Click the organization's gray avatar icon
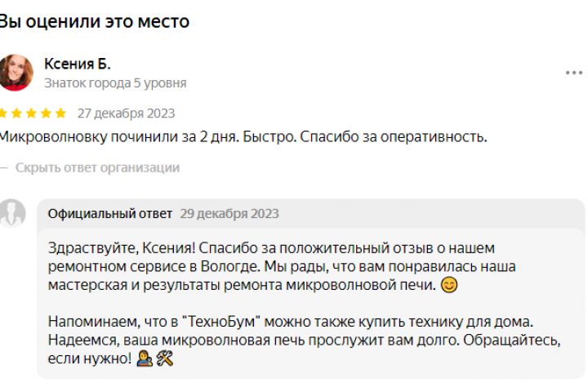 (12, 212)
